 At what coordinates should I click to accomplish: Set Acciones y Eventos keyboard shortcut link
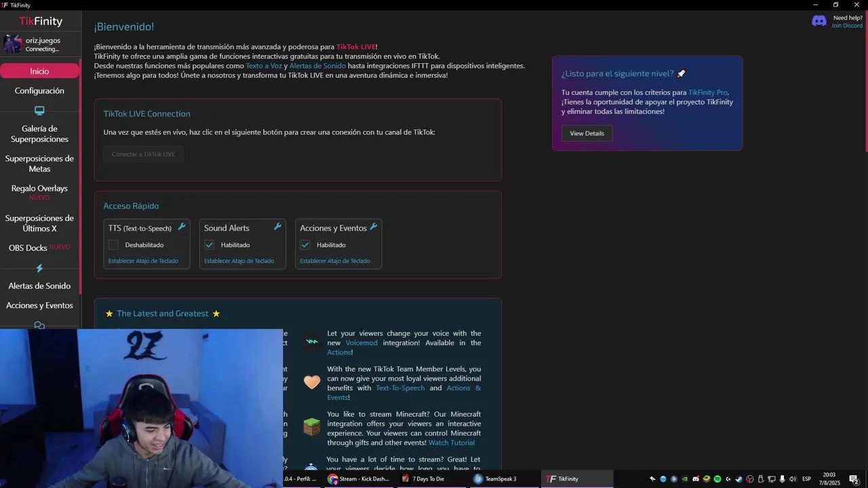335,261
